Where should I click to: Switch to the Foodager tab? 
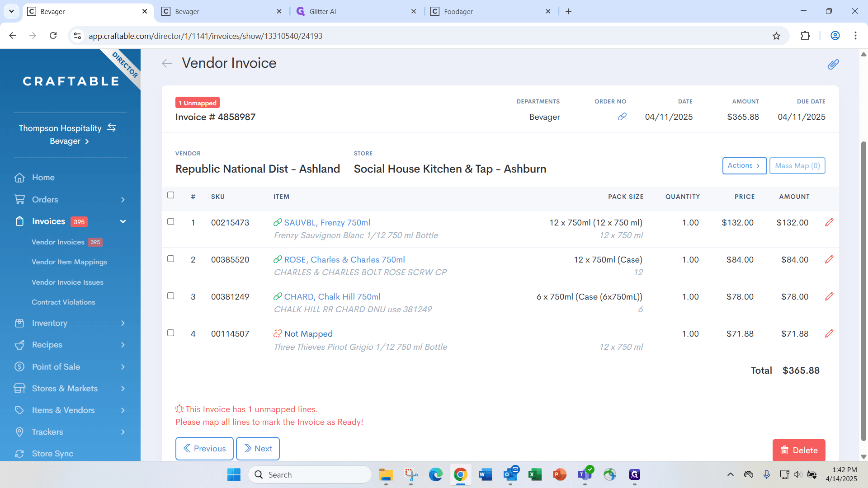[x=491, y=11]
